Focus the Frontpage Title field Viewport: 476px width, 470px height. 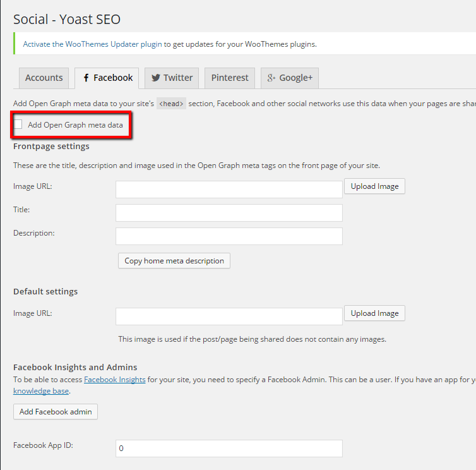click(x=229, y=213)
